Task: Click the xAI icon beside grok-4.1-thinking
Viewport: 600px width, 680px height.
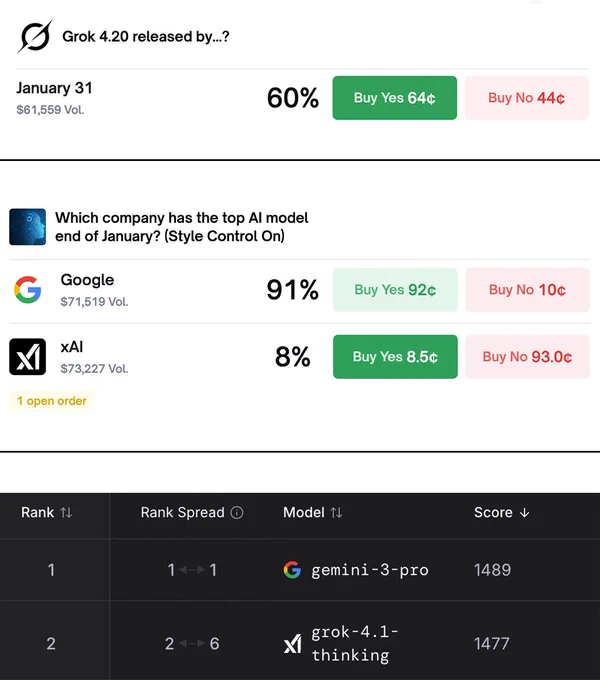Action: click(293, 644)
